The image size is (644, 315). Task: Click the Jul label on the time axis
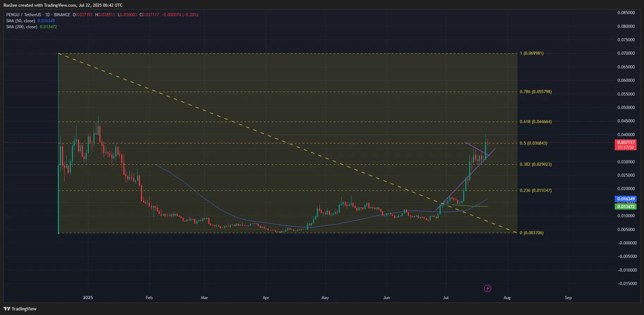tap(446, 298)
